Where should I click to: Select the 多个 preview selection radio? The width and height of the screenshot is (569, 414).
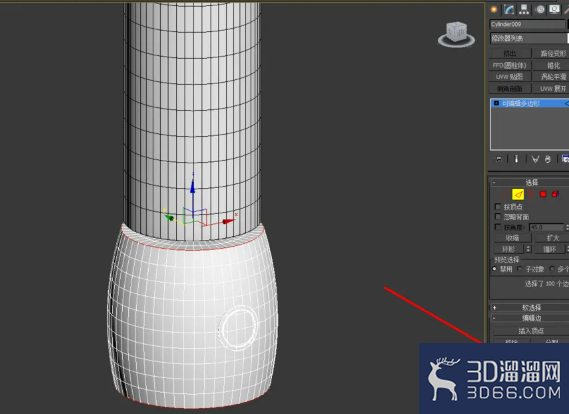pos(552,269)
